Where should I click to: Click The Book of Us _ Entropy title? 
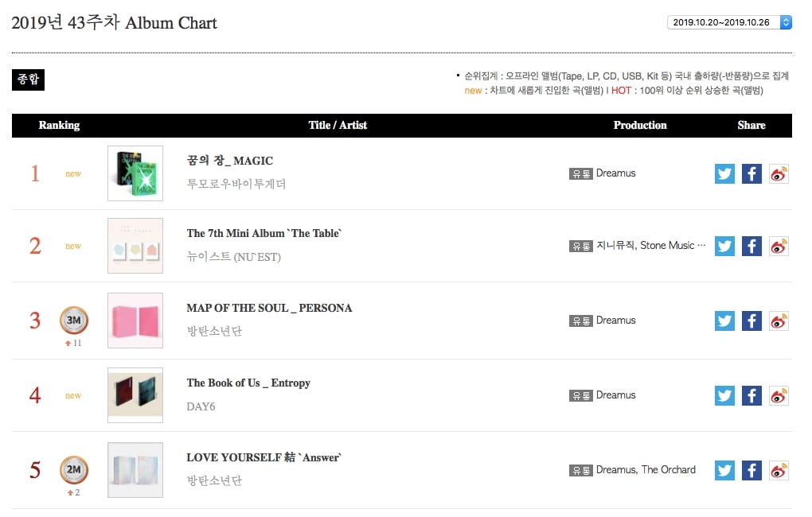tap(248, 383)
